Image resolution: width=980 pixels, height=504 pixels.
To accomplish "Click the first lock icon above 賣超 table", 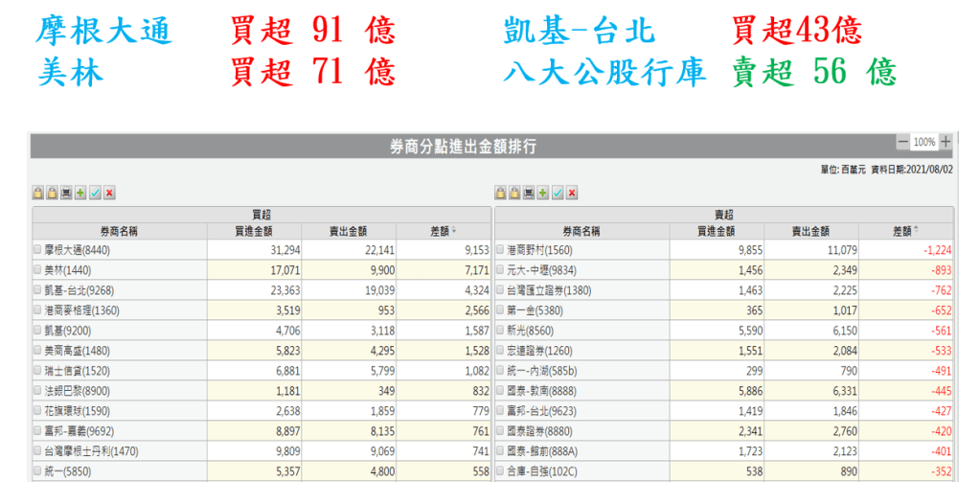I will (x=500, y=194).
